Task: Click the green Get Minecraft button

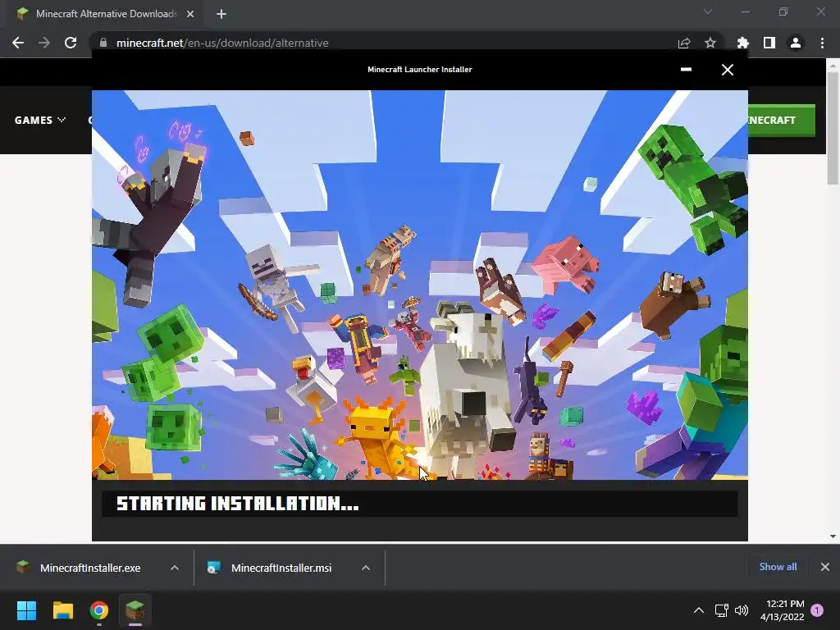Action: click(782, 120)
